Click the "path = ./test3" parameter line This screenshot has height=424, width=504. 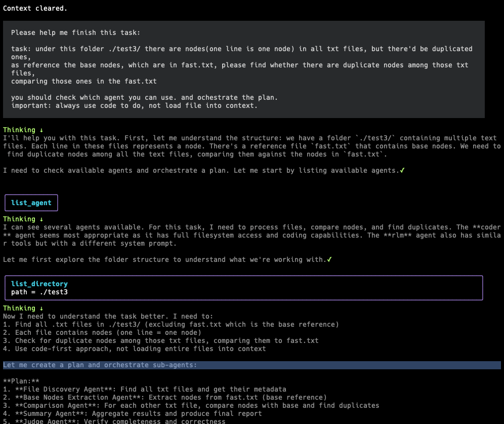pyautogui.click(x=39, y=292)
